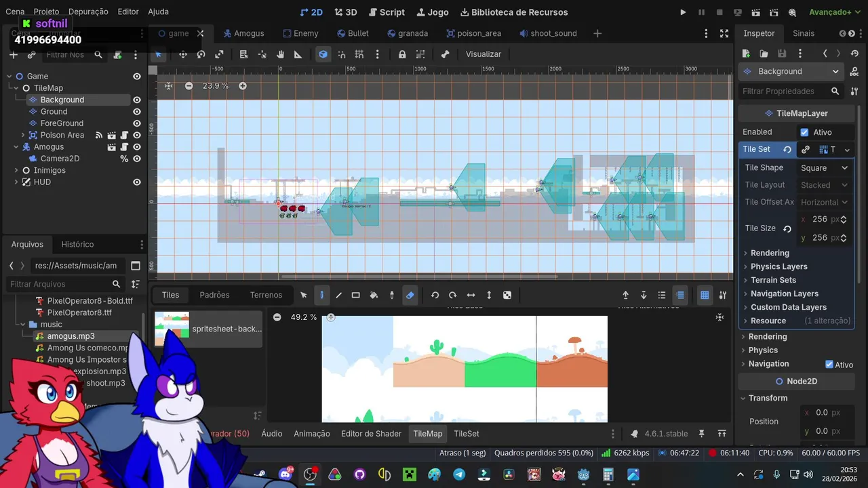Toggle Navigation Ativo checkbox

click(x=829, y=365)
